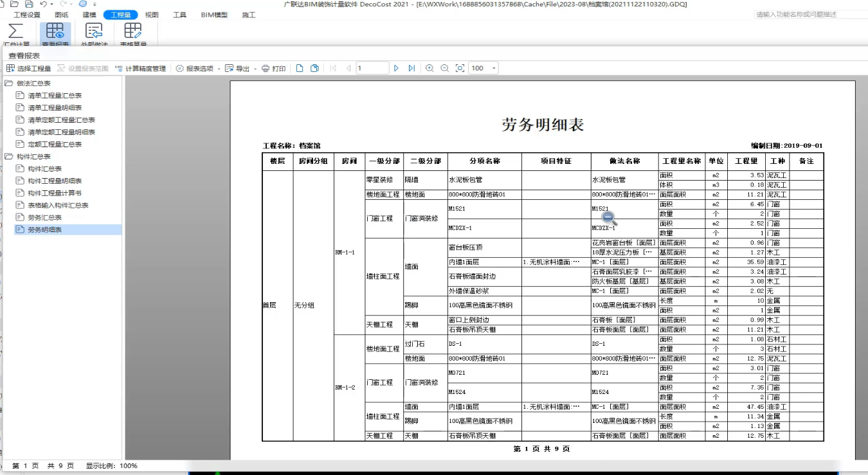
Task: Switch to the BIM模型 tab
Action: pyautogui.click(x=214, y=15)
